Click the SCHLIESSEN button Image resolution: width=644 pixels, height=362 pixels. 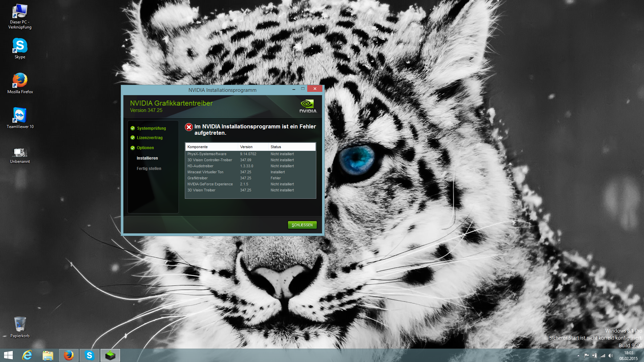[302, 225]
